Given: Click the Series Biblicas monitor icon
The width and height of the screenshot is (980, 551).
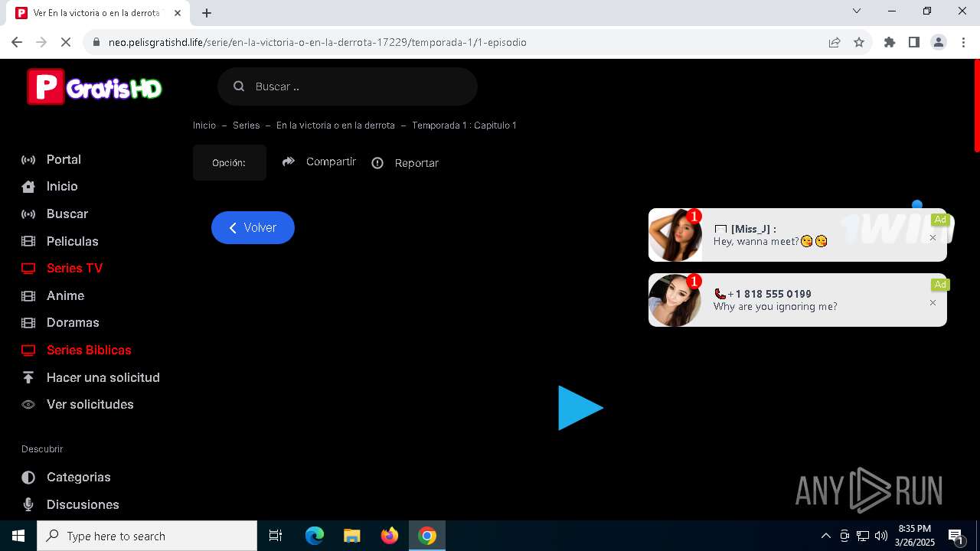Looking at the screenshot, I should click(28, 350).
